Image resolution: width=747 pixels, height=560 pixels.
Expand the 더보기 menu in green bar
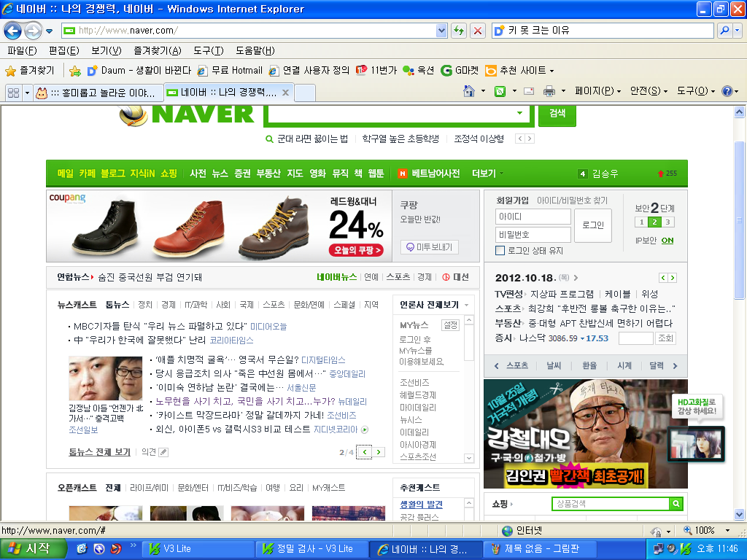point(487,174)
